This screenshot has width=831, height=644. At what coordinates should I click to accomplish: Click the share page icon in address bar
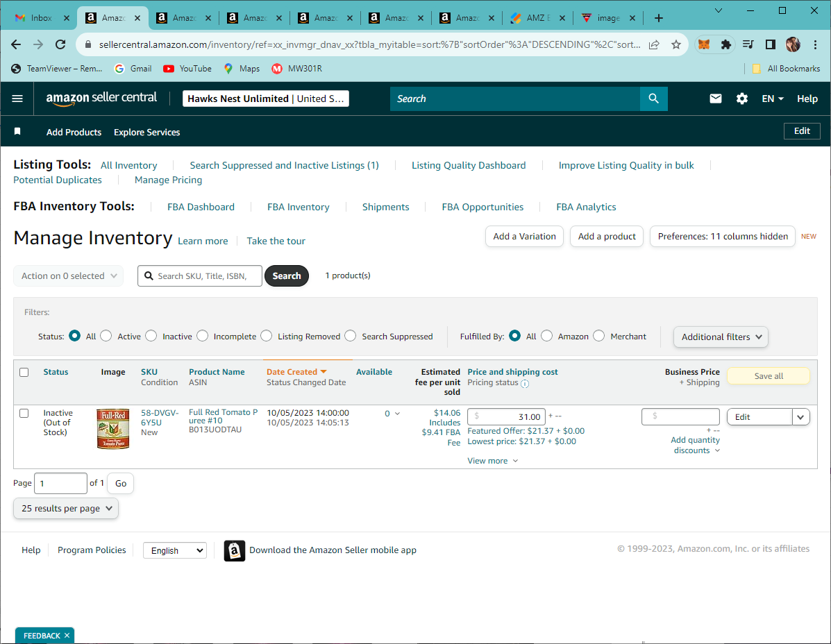pos(654,44)
